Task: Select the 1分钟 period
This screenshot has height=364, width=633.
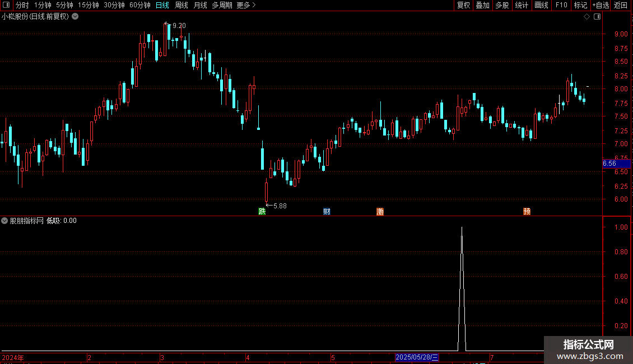Action: [43, 5]
